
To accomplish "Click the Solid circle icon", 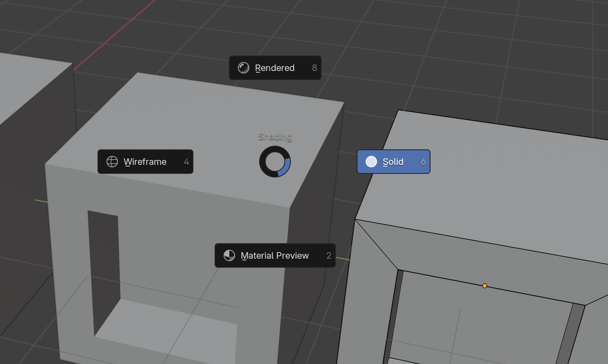I will coord(371,162).
